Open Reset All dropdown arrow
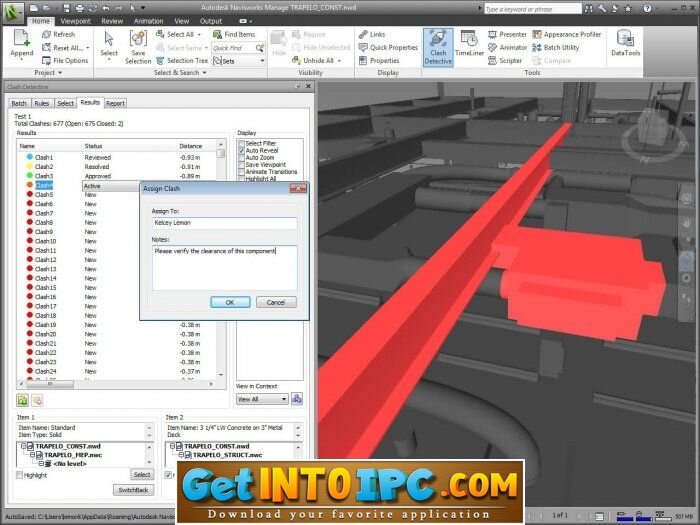The width and height of the screenshot is (700, 525). (x=88, y=48)
